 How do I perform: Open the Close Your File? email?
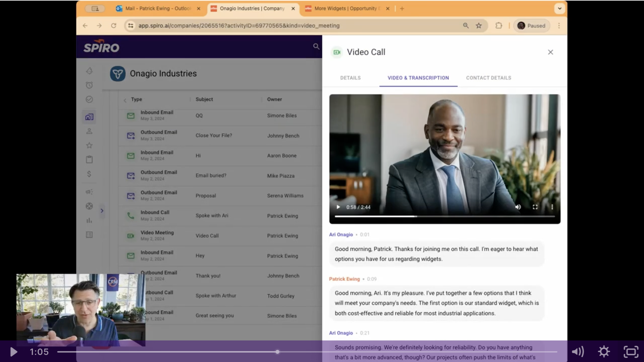pos(220,135)
